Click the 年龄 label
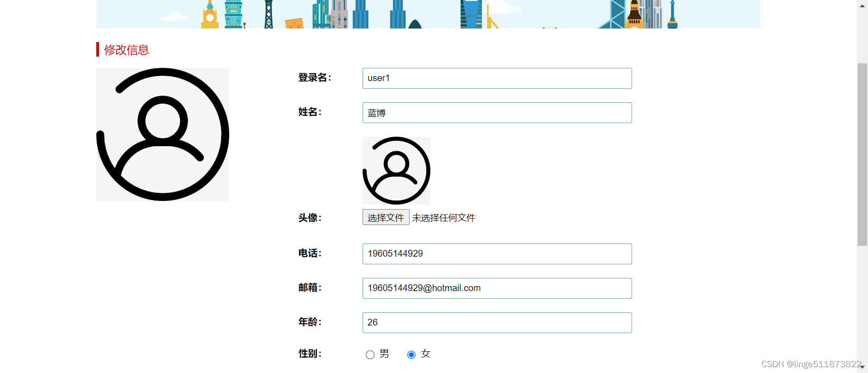Screen dimensions: 868x373 pyautogui.click(x=310, y=322)
